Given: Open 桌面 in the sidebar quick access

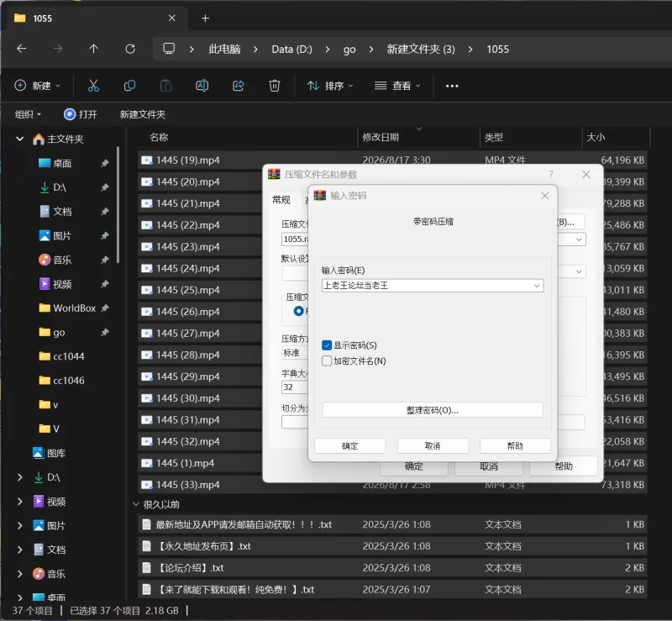Looking at the screenshot, I should [x=62, y=163].
